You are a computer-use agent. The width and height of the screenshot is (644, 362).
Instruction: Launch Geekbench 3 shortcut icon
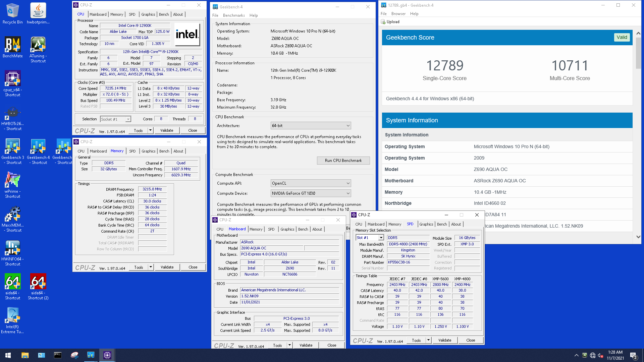12,151
